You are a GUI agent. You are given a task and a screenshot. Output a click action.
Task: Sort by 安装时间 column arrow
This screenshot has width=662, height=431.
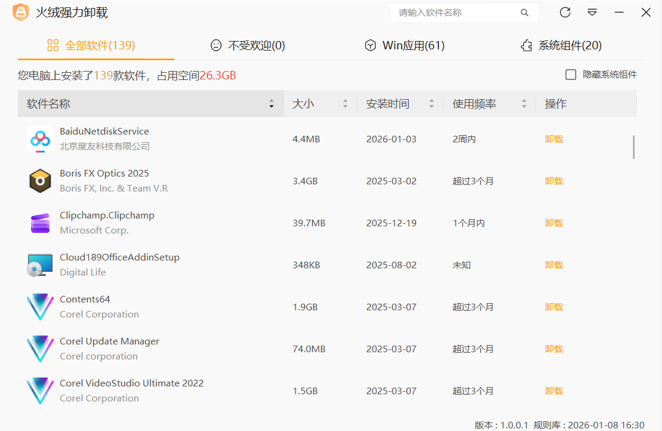pyautogui.click(x=431, y=104)
